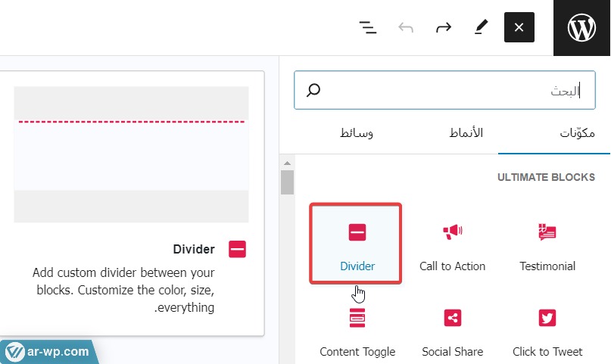Screen dimensions: 611x364
Task: Add the Content Toggle block
Action: pyautogui.click(x=357, y=331)
